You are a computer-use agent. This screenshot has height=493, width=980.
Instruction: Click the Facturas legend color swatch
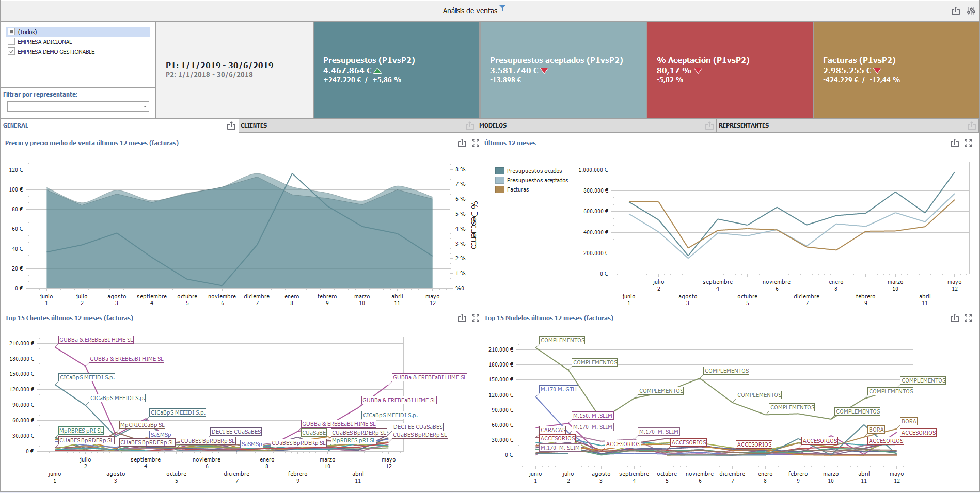(499, 189)
